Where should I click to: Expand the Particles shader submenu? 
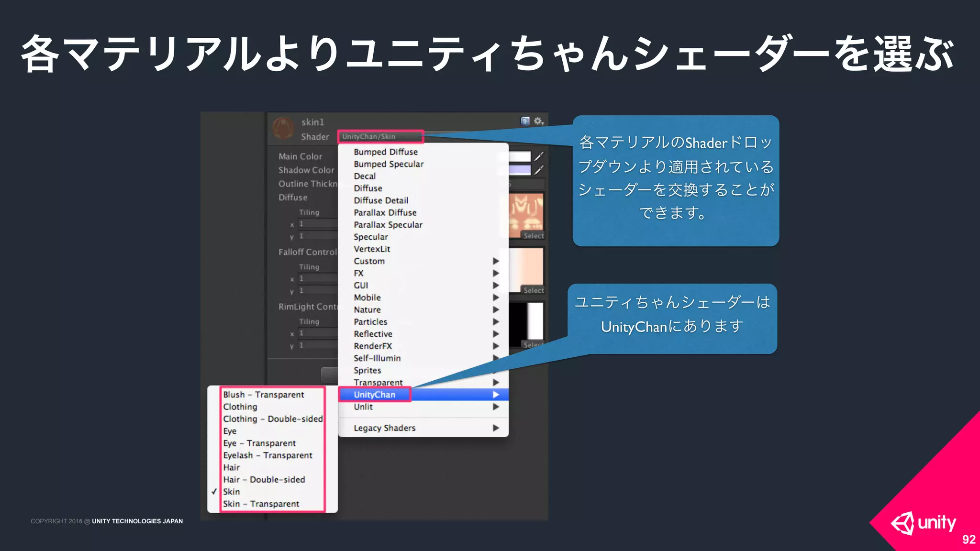click(423, 322)
